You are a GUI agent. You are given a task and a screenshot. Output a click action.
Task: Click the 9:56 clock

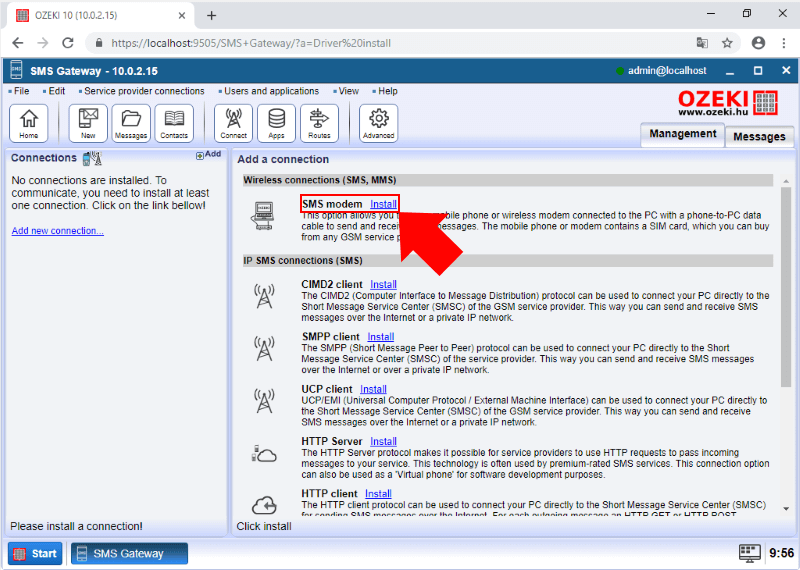781,553
